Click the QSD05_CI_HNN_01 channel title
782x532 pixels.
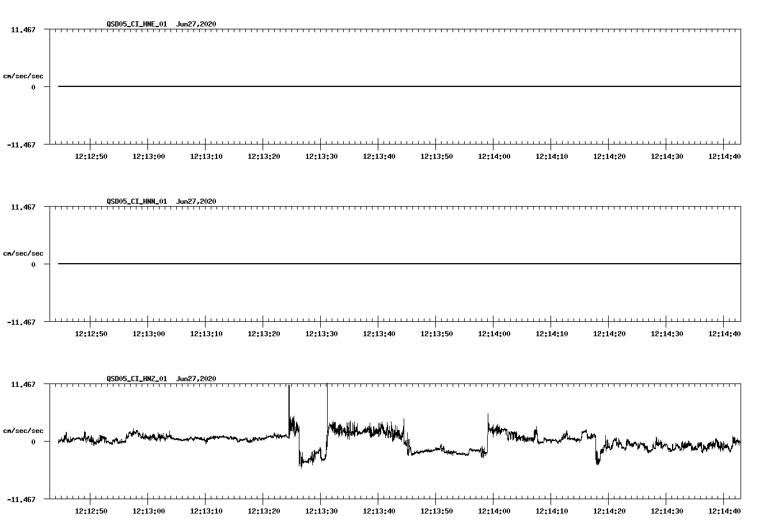point(137,202)
